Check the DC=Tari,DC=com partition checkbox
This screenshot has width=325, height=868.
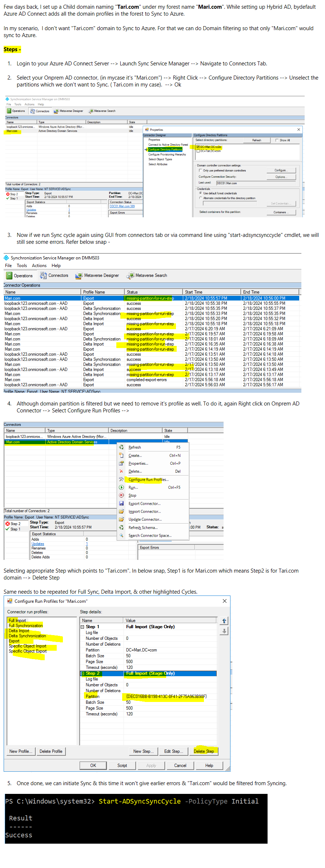(198, 151)
